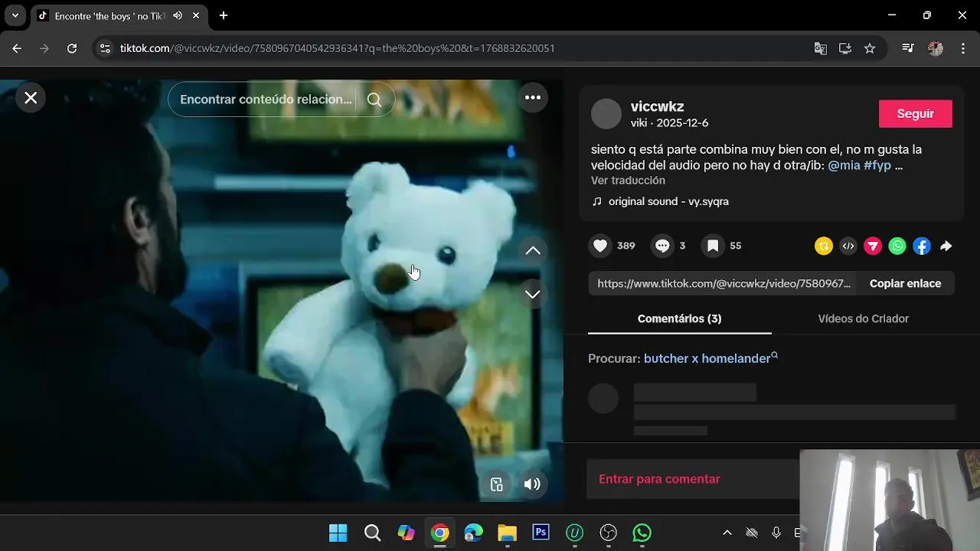This screenshot has width=980, height=551.
Task: Repost the video with yellow icon
Action: [824, 246]
